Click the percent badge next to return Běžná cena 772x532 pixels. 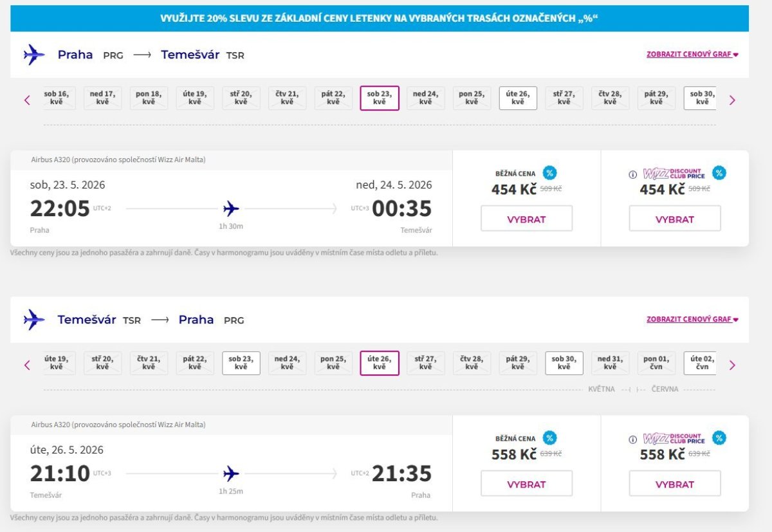[x=549, y=438]
